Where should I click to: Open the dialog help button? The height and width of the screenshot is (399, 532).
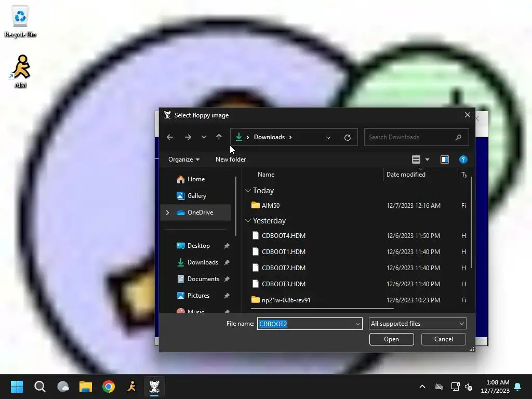[463, 159]
